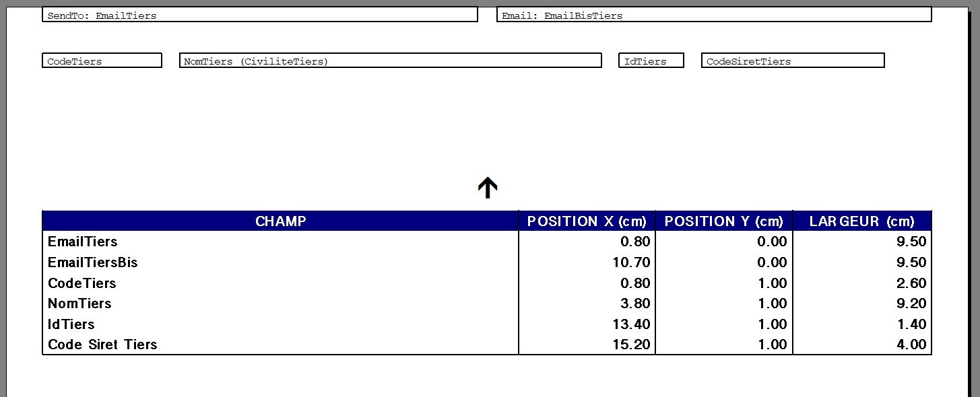
Task: Select the NomTiers row label in the table
Action: click(79, 303)
